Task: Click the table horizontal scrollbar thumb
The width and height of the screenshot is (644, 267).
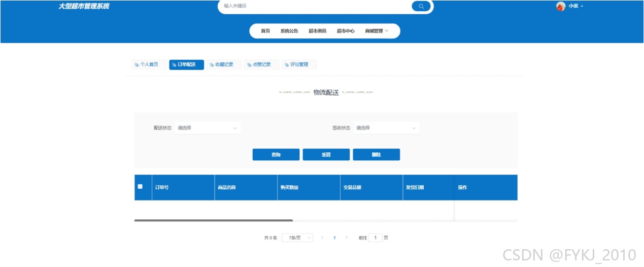Action: coord(214,220)
